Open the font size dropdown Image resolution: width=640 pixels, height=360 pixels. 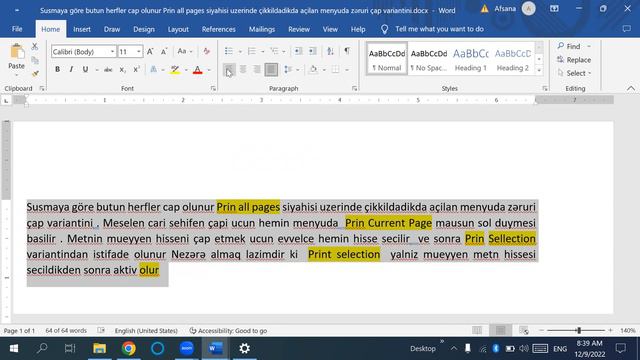click(x=139, y=52)
